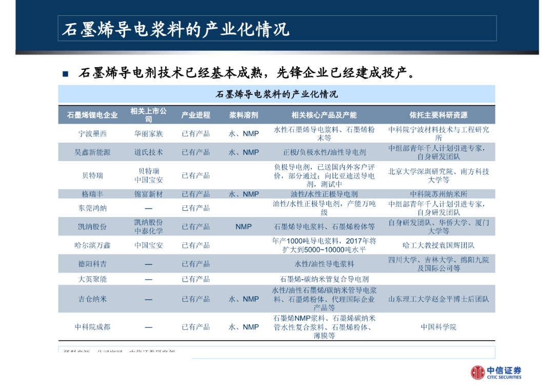This screenshot has height=392, width=554.
Task: Click the solvent cell NMP in 凯纳股份 row
Action: click(244, 227)
